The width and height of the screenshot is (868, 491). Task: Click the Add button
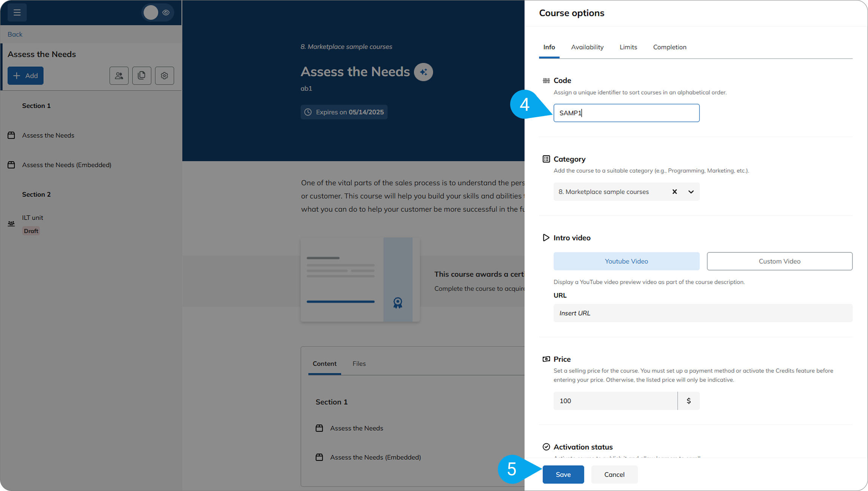(x=26, y=76)
